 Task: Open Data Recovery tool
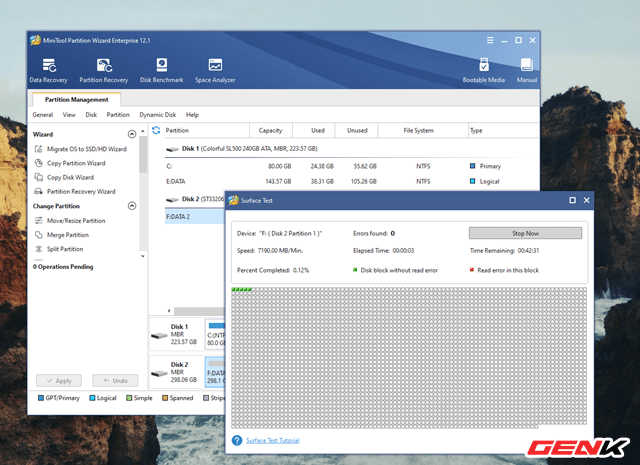click(x=48, y=70)
